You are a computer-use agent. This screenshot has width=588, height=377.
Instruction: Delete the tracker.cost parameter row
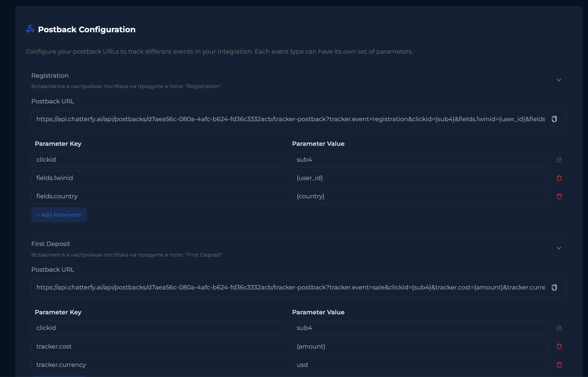[x=559, y=346]
